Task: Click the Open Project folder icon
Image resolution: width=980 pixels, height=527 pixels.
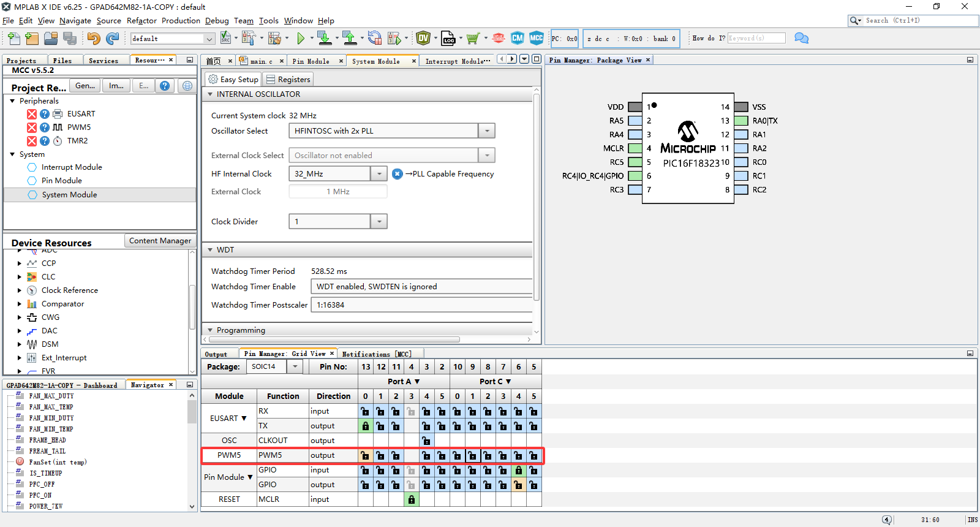Action: point(51,39)
